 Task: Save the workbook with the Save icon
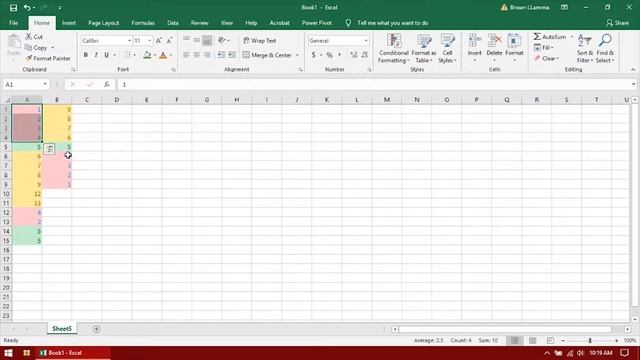(x=13, y=7)
